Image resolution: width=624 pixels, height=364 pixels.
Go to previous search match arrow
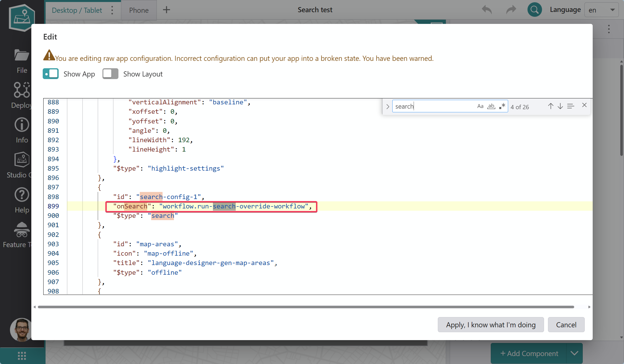551,106
